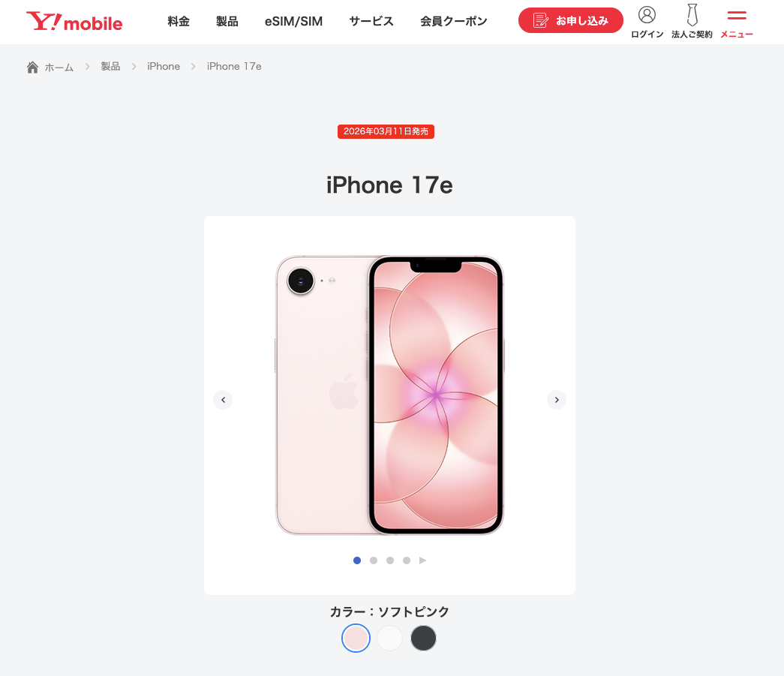Open 法人ご契約 necktie icon
This screenshot has height=676, width=784.
[x=692, y=15]
